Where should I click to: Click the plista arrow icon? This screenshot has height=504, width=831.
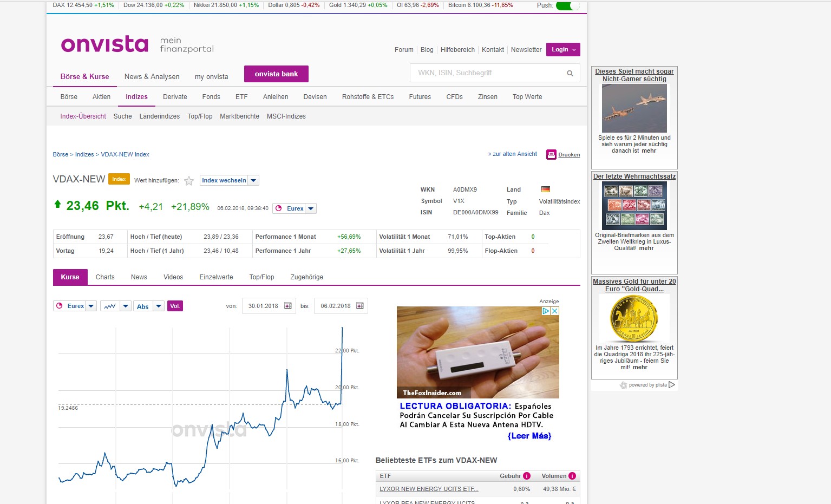coord(672,385)
